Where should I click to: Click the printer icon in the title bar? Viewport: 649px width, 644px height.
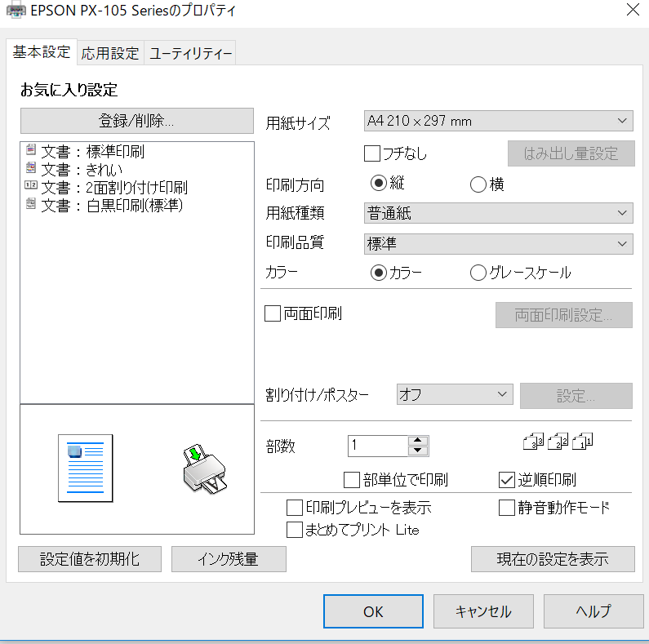coord(16,11)
